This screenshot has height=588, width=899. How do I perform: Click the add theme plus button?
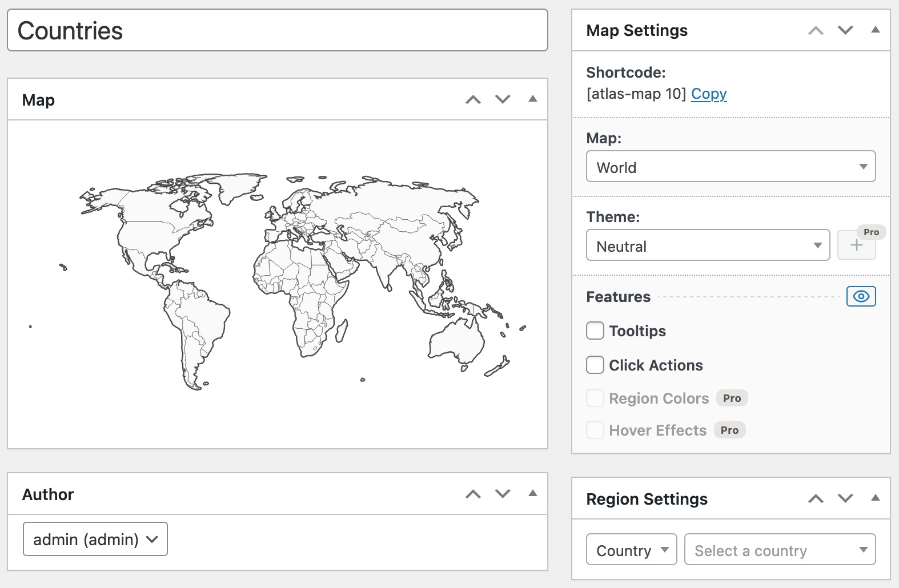pos(856,245)
